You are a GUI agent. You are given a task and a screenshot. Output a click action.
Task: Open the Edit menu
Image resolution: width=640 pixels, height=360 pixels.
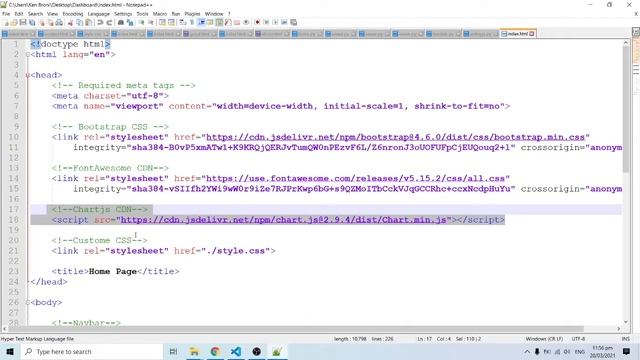click(x=19, y=14)
